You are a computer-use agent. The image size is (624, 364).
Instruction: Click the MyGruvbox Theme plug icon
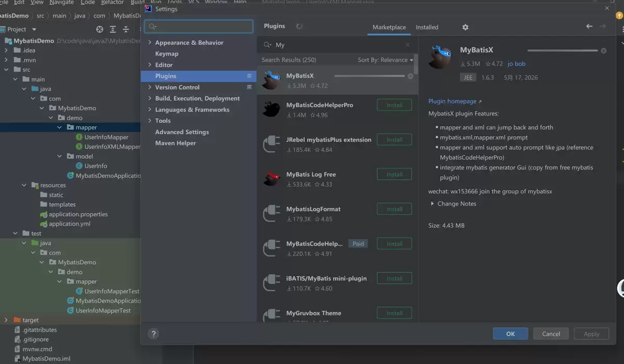(271, 315)
